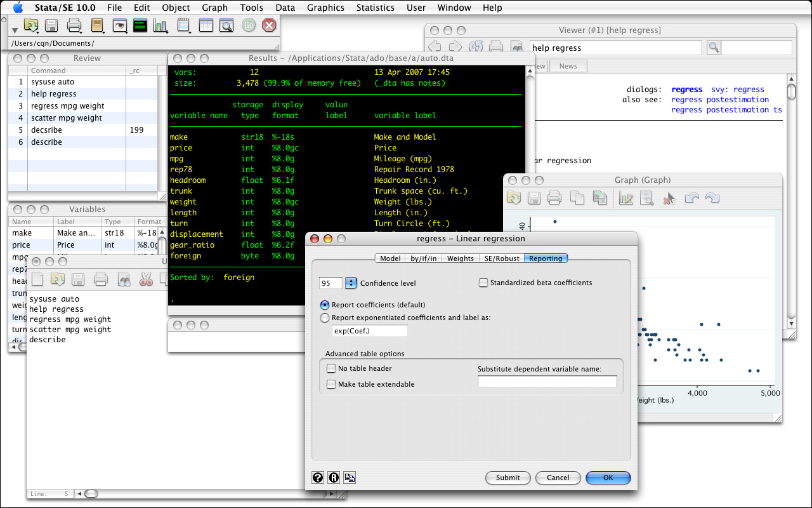Click the copy-command icon in regress dialog

coord(350,478)
